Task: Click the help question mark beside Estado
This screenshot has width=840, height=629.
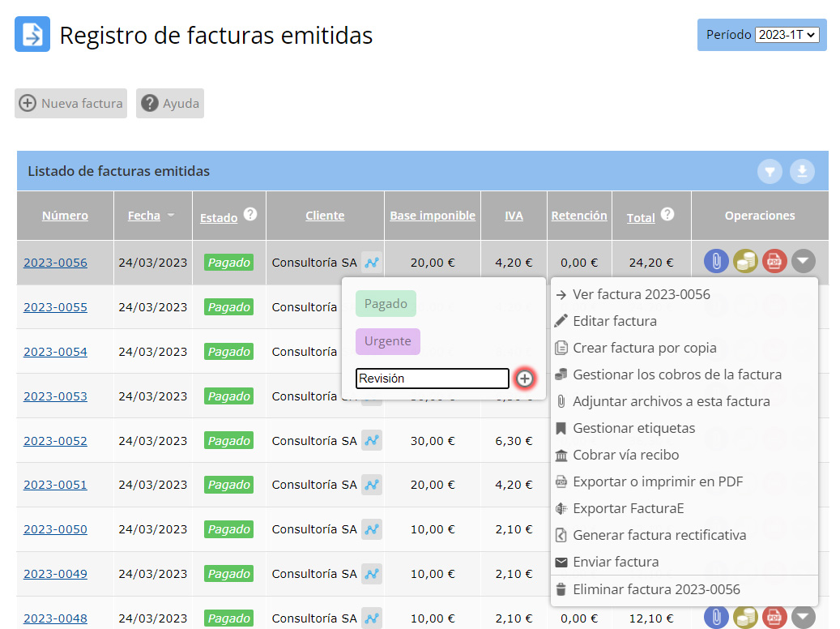Action: coord(250,214)
